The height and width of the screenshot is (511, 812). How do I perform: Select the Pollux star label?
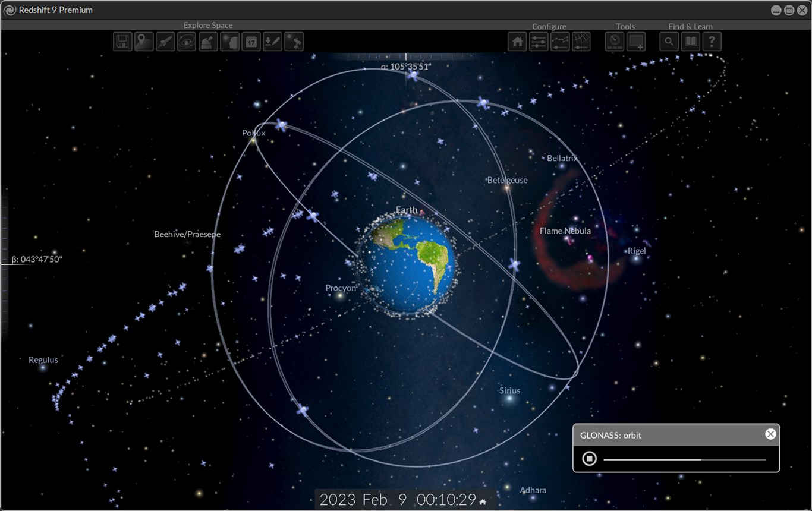[254, 133]
